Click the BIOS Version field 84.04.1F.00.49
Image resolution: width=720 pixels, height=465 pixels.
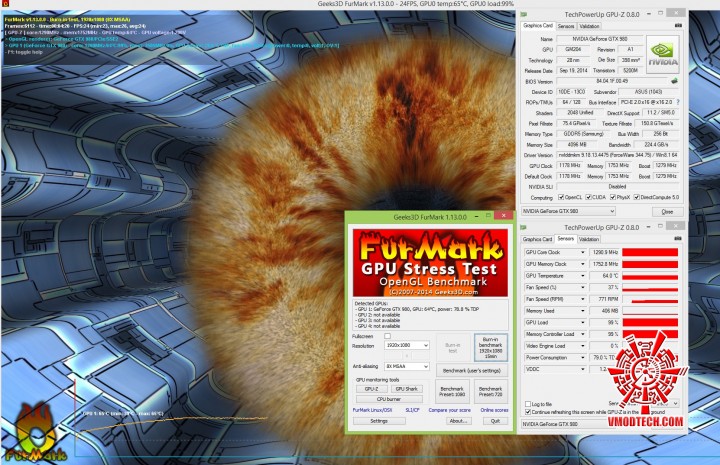pos(612,81)
